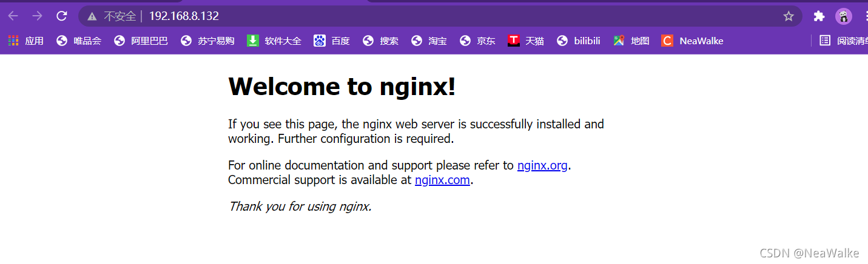Image resolution: width=868 pixels, height=264 pixels.
Task: Open the 京东 bookmark
Action: click(478, 41)
